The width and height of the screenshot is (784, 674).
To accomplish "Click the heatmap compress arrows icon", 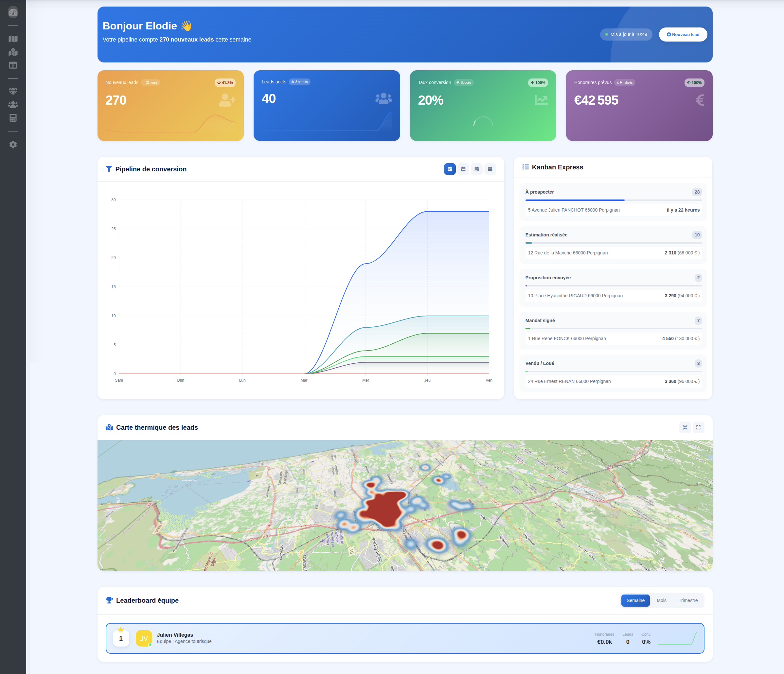I will point(685,427).
